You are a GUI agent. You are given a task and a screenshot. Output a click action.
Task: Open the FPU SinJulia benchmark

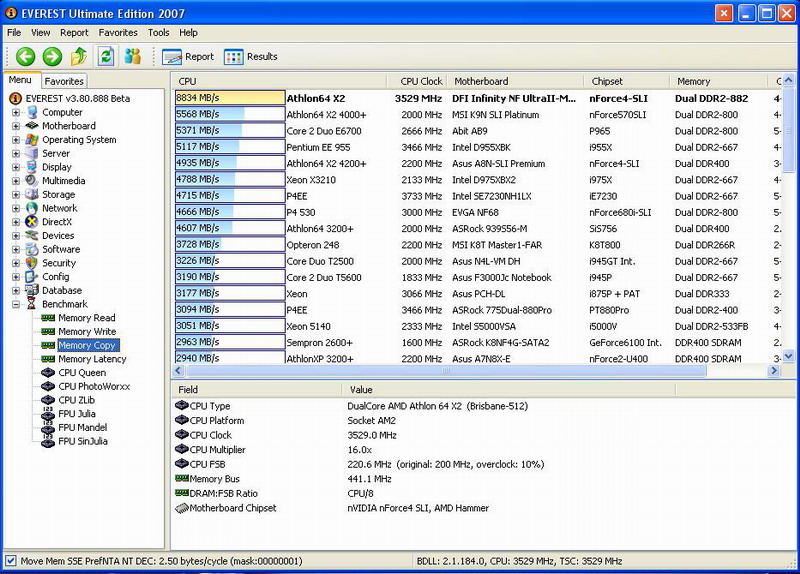(x=83, y=441)
